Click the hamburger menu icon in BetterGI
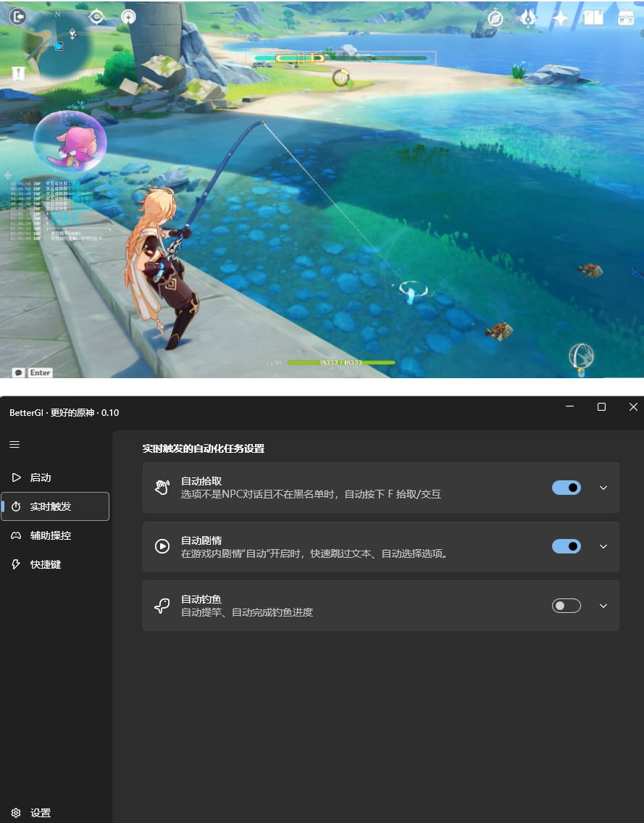The height and width of the screenshot is (823, 644). click(x=14, y=444)
